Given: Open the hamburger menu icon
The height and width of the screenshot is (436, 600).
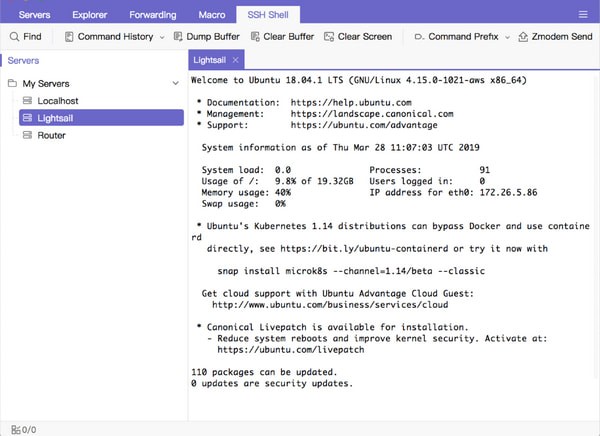Looking at the screenshot, I should (x=583, y=15).
